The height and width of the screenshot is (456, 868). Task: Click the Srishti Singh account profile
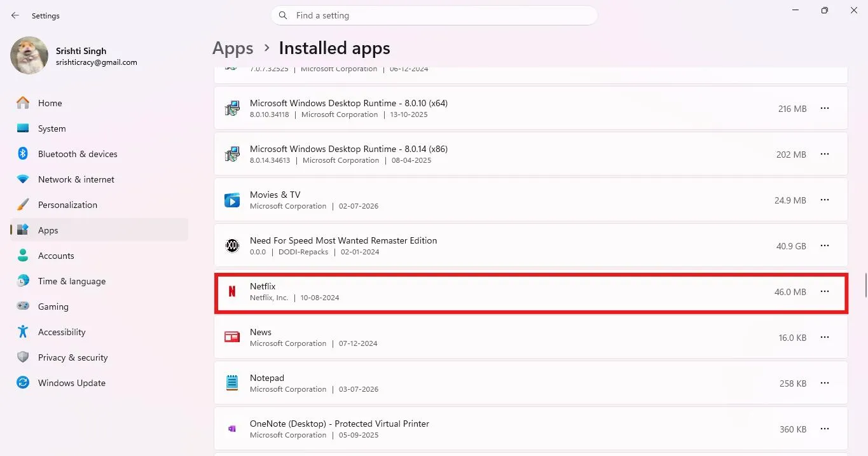point(74,56)
